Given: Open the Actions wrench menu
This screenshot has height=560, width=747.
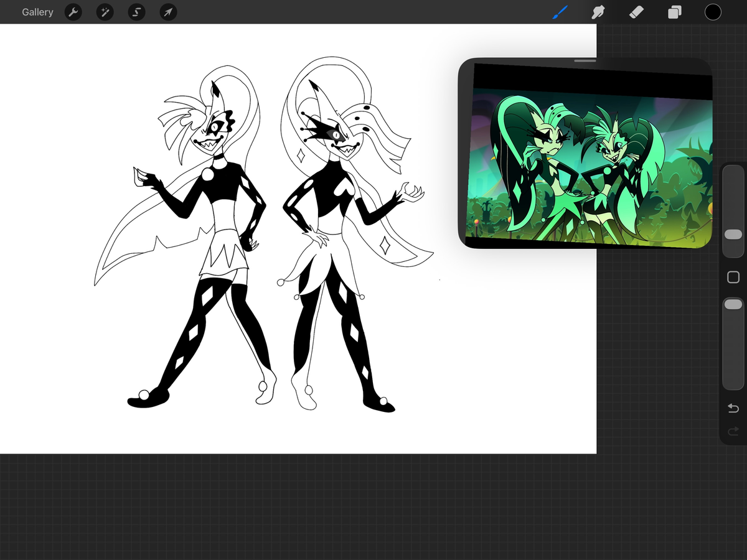Looking at the screenshot, I should 73,12.
